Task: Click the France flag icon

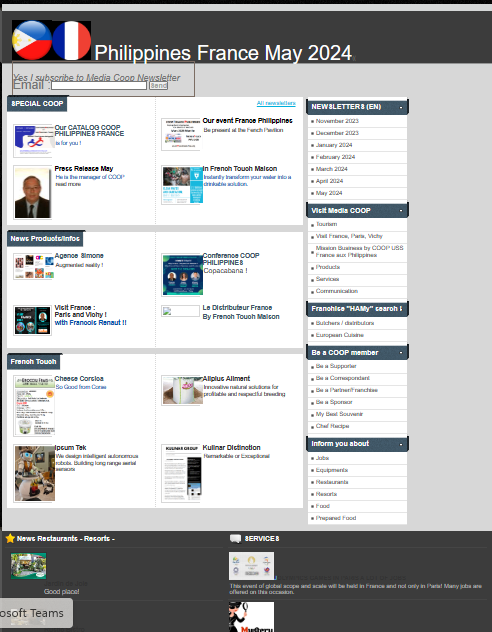Action: tap(71, 40)
